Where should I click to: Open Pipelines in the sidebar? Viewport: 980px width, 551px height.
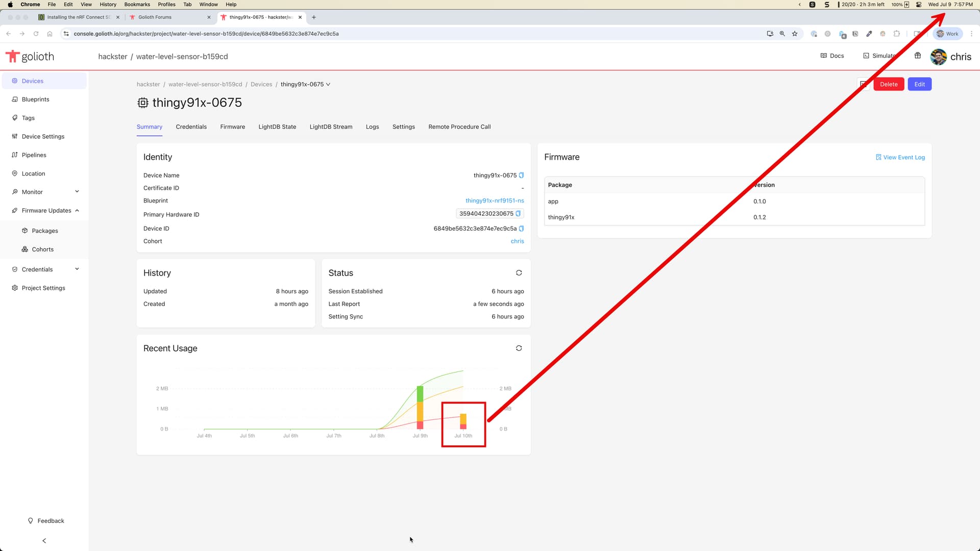tap(44, 155)
